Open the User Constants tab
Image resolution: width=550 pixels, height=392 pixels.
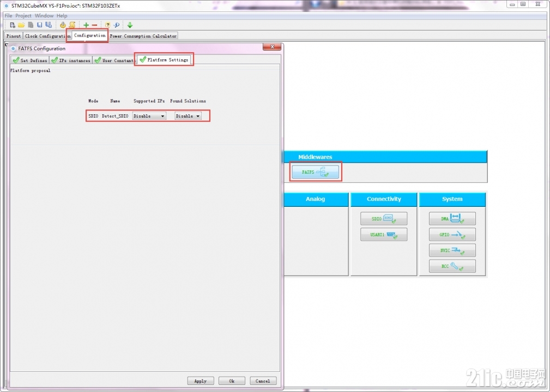pos(114,60)
